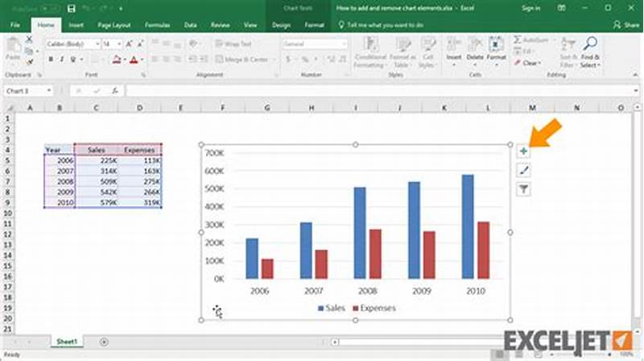Toggle Wrap Text
This screenshot has width=644, height=361.
click(x=233, y=44)
